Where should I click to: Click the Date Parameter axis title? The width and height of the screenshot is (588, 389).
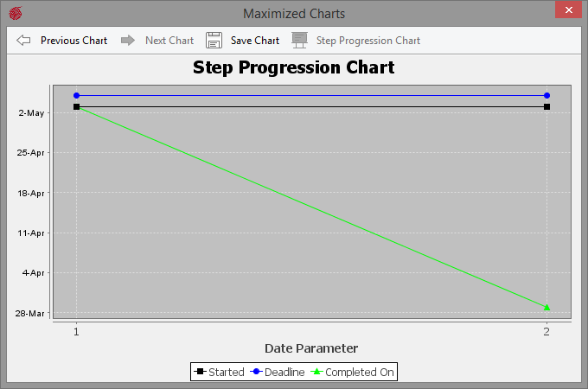click(311, 348)
